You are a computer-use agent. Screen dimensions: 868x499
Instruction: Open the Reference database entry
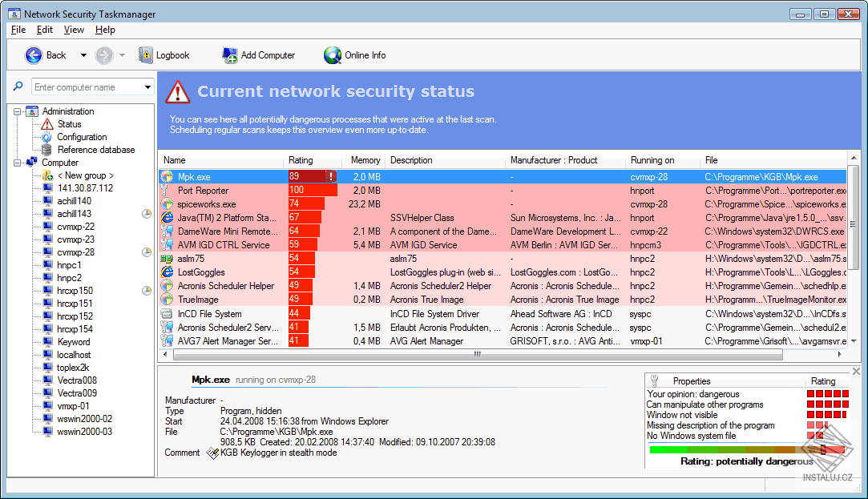pyautogui.click(x=46, y=150)
